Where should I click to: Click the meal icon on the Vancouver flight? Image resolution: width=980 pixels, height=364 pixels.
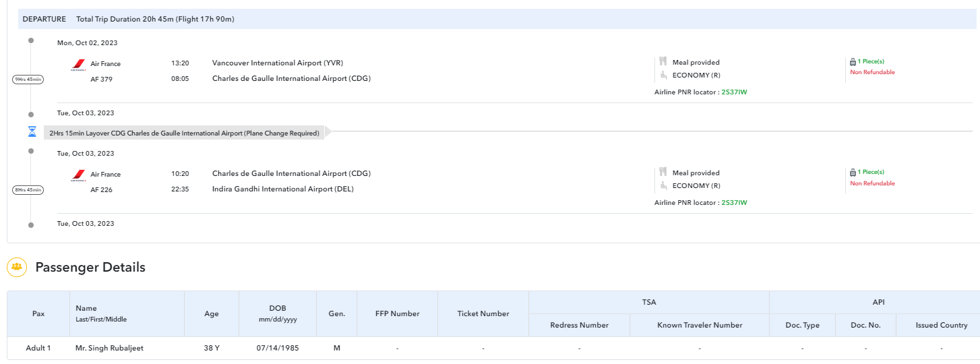point(663,62)
